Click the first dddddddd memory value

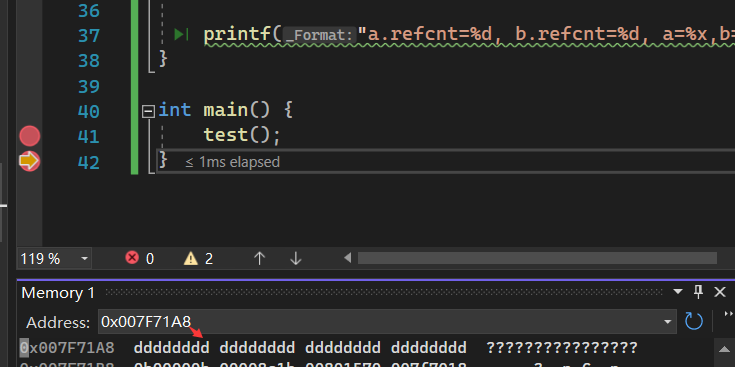click(x=172, y=348)
